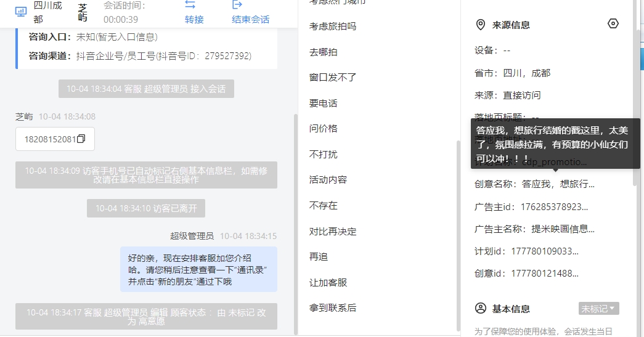Click the 计划id value row
Viewport: 644px width, 337px height.
(x=526, y=251)
